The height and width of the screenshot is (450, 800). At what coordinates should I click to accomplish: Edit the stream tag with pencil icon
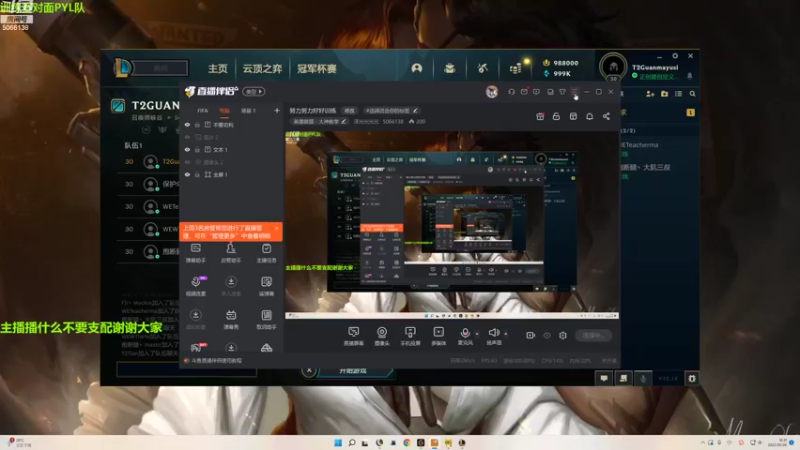[415, 111]
